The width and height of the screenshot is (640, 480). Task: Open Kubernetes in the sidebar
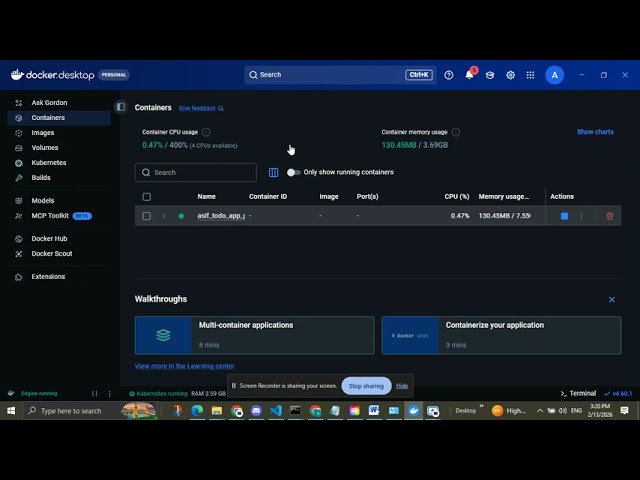[x=49, y=162]
